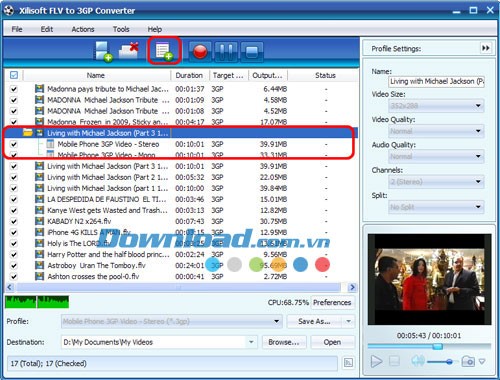
Task: Mute preview audio with speaker icon
Action: pyautogui.click(x=417, y=361)
